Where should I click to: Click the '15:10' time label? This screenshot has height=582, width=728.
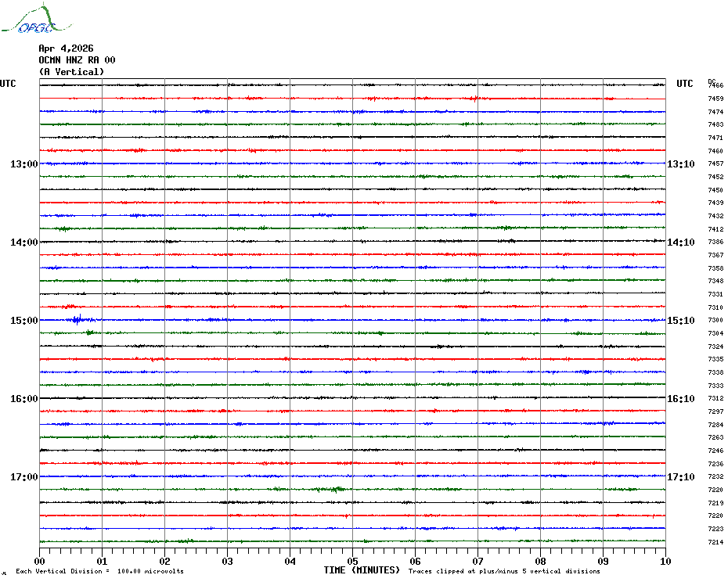pyautogui.click(x=681, y=320)
